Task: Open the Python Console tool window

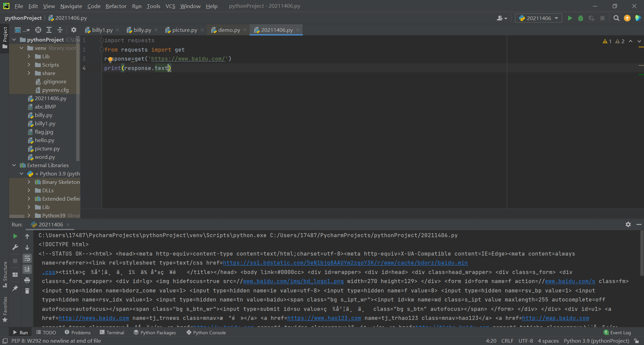Action: click(206, 333)
